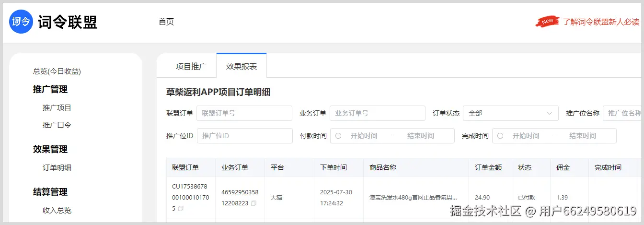Click the 推广管理 sidebar heading
The image size is (644, 225).
(50, 89)
